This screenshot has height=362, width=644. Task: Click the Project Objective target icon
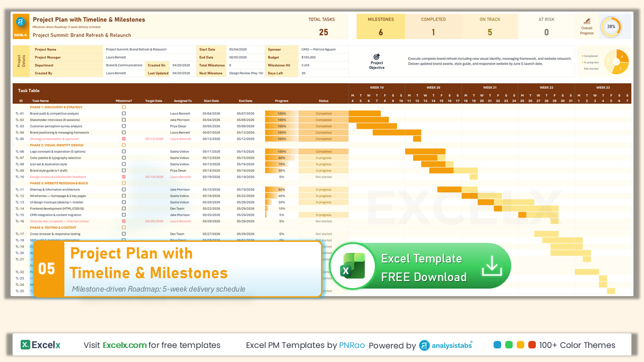376,57
